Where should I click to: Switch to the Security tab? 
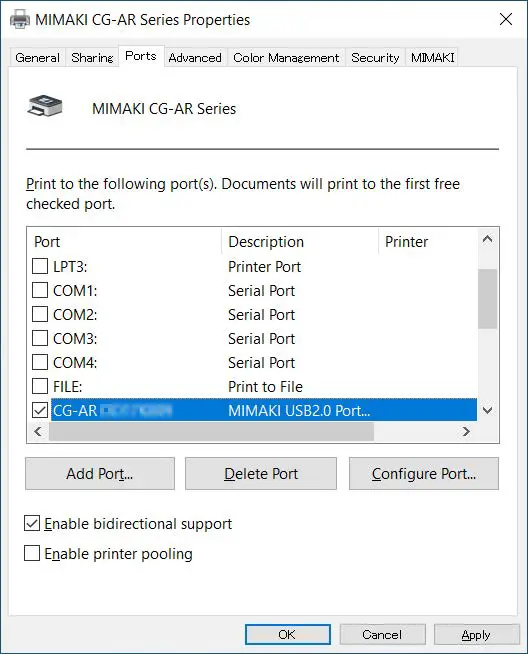375,58
